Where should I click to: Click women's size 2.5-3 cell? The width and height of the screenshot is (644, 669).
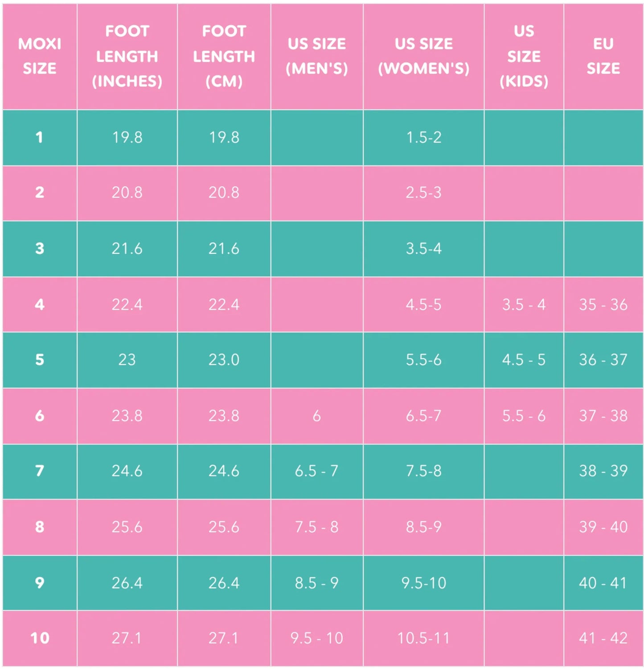point(423,193)
